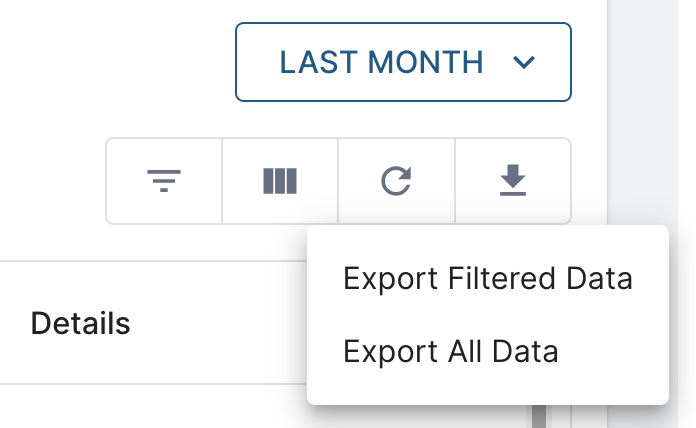Image resolution: width=696 pixels, height=428 pixels.
Task: Click the column chooser icon
Action: point(280,181)
